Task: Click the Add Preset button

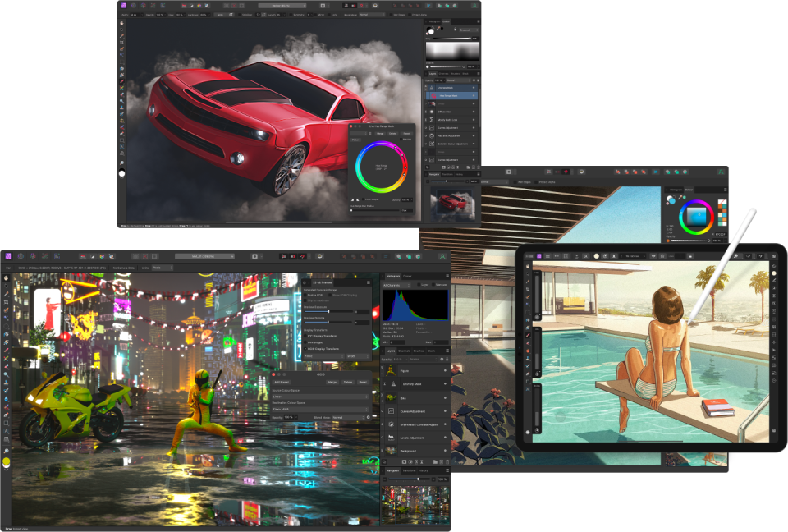Action: coord(283,382)
